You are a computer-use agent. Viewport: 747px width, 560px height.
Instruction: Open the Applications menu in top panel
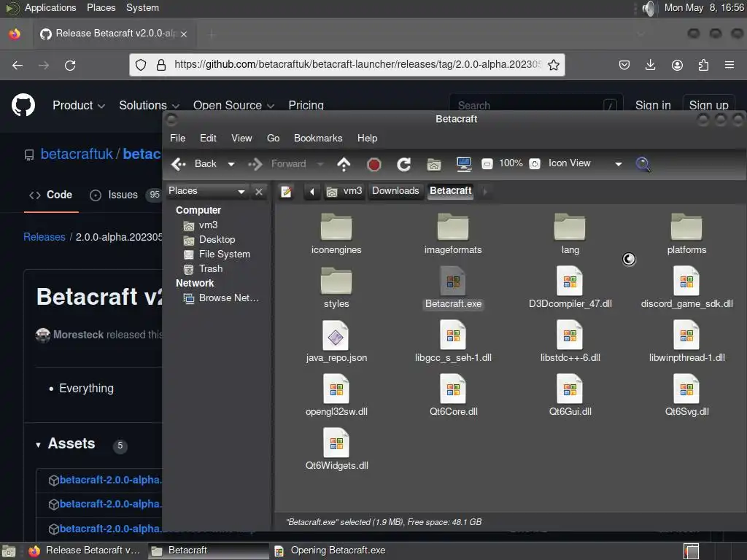point(50,7)
